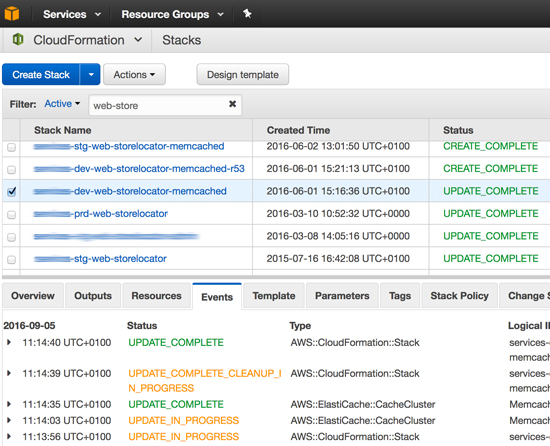
Task: Open the stg-web-storelocator stack link
Action: [100, 259]
